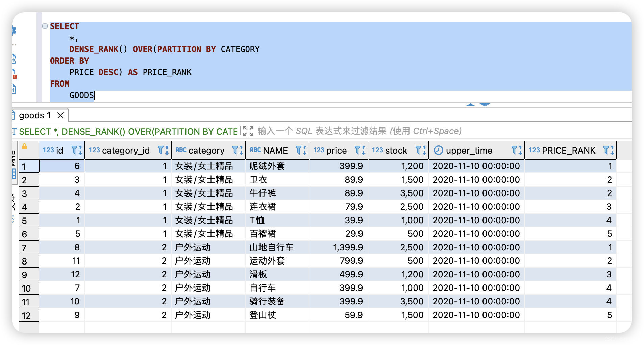Screen dimensions: 644x345
Task: Click the cell containing 百褶裙
Action: coord(277,234)
